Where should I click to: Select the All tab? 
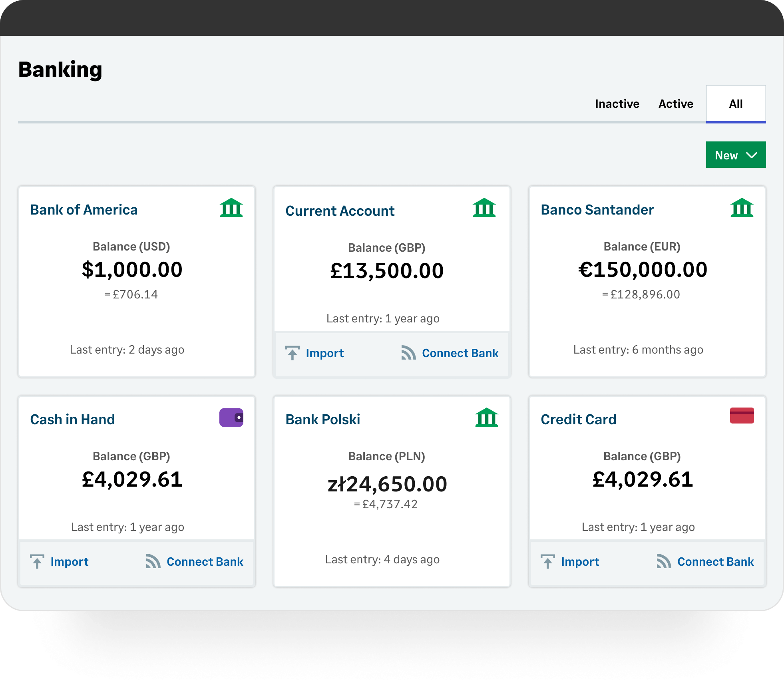pyautogui.click(x=735, y=104)
